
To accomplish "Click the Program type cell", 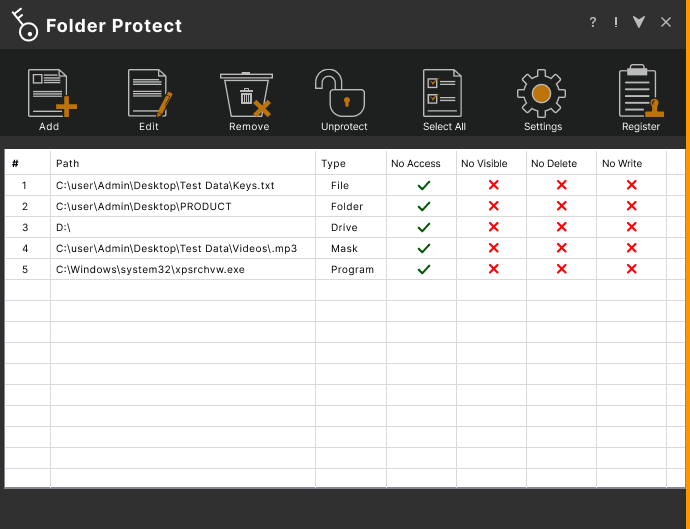I will click(352, 270).
